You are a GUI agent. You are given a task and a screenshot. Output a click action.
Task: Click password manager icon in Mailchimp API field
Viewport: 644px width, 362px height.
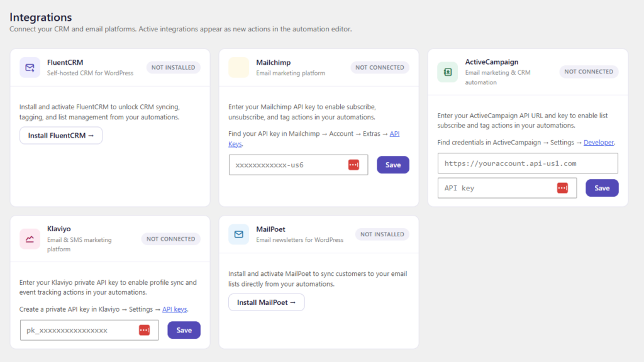click(x=353, y=165)
